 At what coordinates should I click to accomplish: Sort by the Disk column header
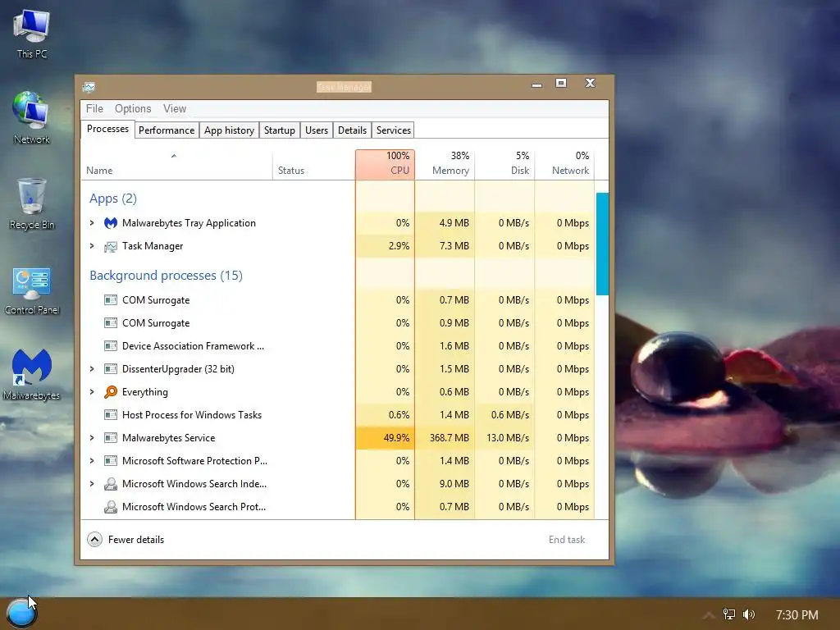point(504,164)
